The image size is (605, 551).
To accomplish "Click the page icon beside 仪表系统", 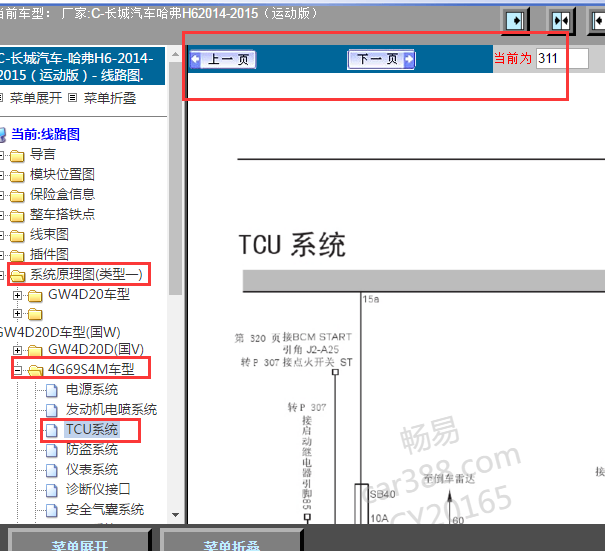I will click(x=52, y=470).
